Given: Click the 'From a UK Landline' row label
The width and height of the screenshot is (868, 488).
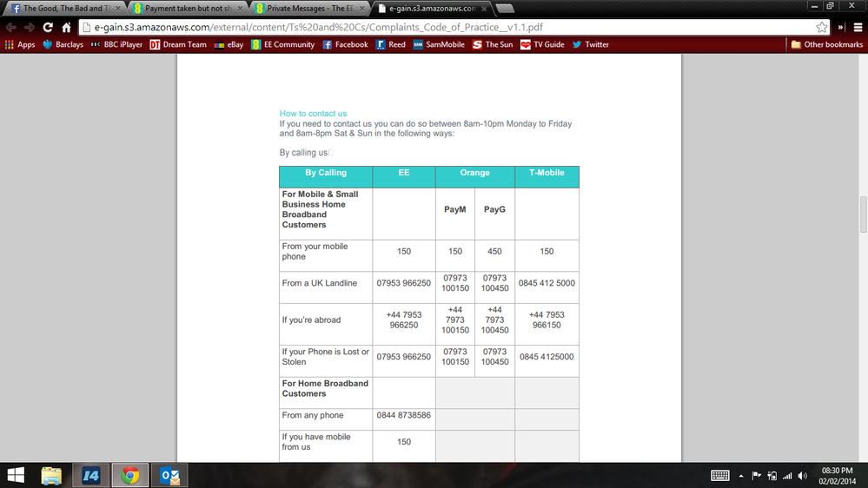Looking at the screenshot, I should pyautogui.click(x=320, y=283).
